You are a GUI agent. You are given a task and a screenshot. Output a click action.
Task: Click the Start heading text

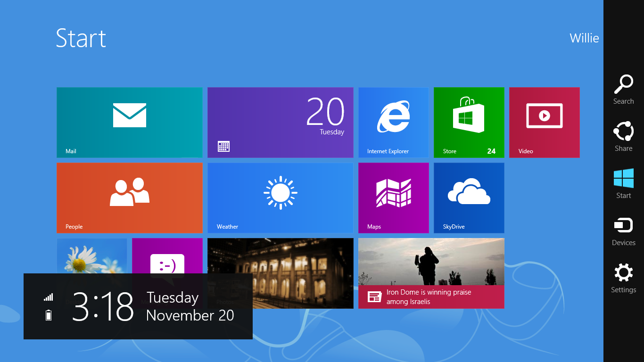click(x=81, y=38)
